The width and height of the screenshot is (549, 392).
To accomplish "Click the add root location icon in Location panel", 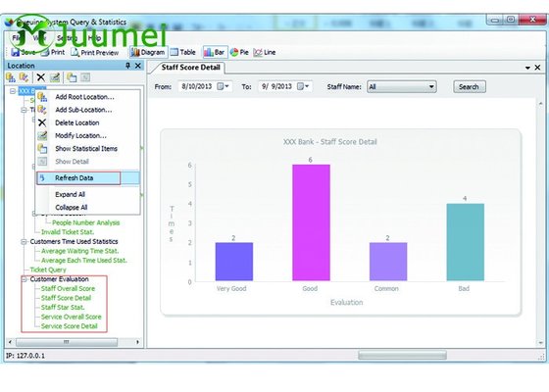I will coord(11,77).
